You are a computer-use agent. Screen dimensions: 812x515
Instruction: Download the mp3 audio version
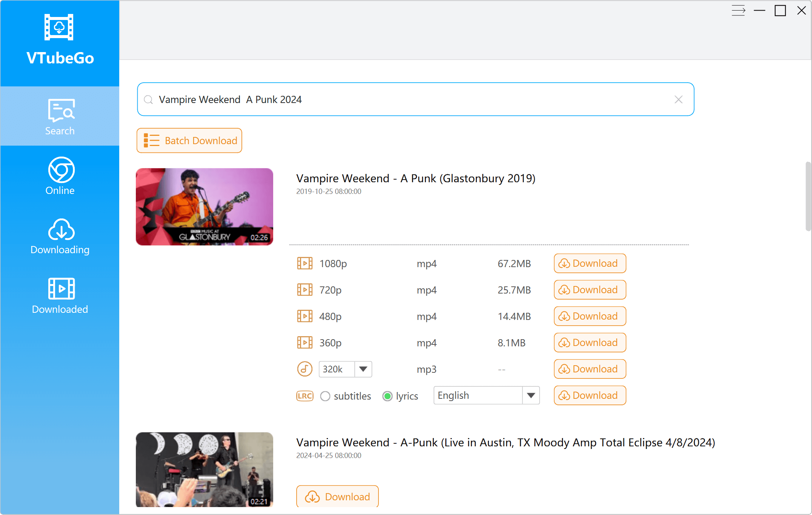[x=590, y=369]
